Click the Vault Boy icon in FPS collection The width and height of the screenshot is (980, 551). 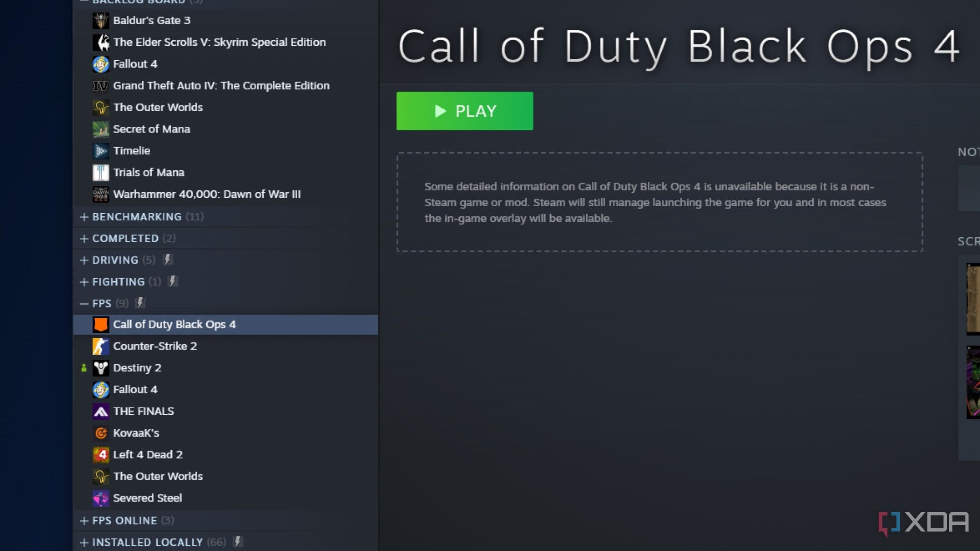pos(101,390)
